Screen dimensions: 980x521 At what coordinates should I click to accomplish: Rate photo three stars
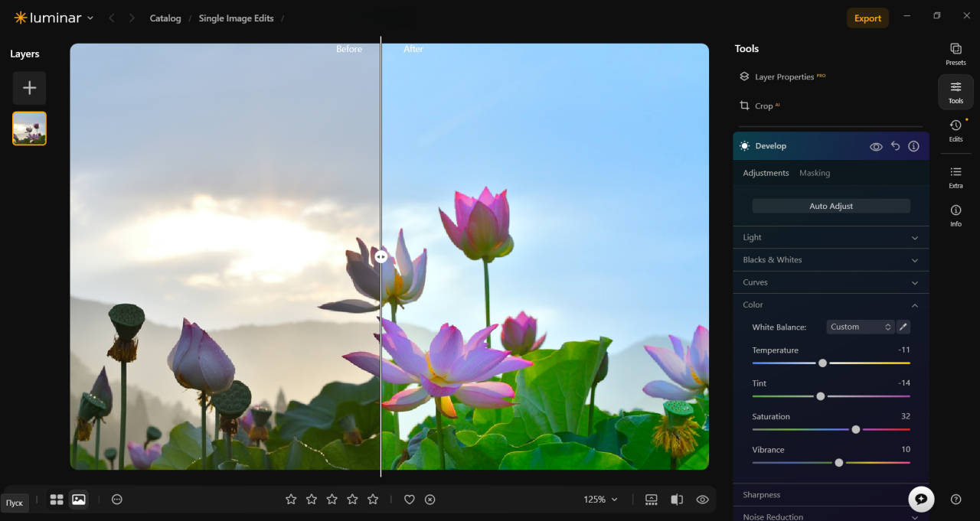pyautogui.click(x=332, y=500)
